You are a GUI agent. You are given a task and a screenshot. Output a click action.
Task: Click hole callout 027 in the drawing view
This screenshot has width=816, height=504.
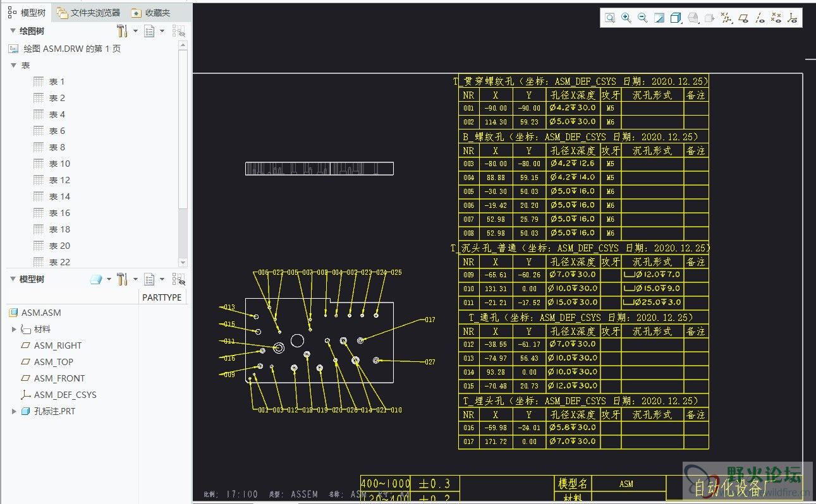pyautogui.click(x=430, y=362)
